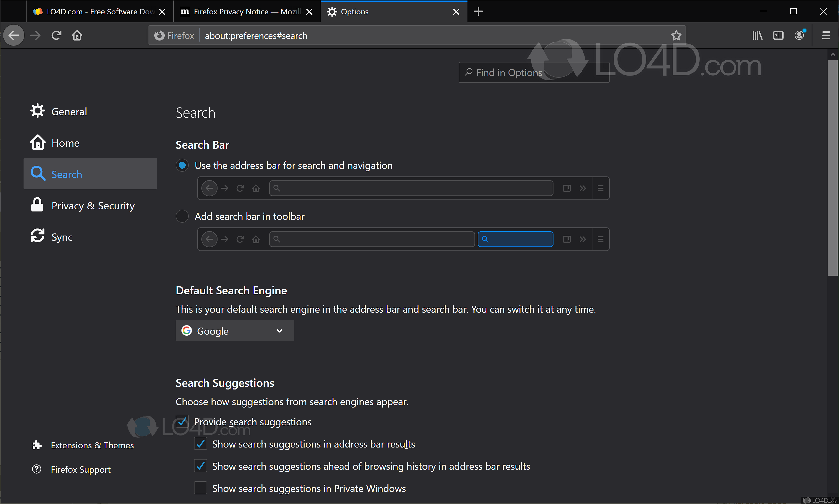Enable Show search suggestions in Private Windows
This screenshot has width=839, height=504.
tap(201, 488)
